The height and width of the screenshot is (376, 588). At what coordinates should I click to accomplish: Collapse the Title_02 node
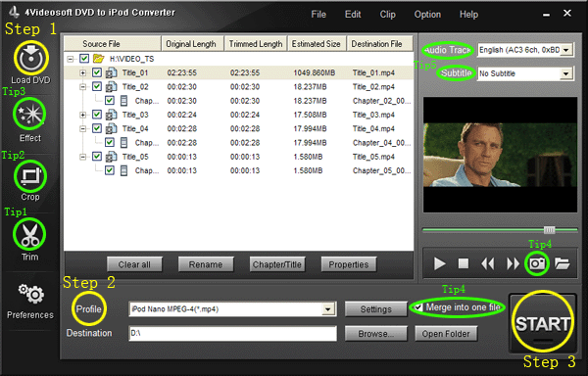point(83,87)
